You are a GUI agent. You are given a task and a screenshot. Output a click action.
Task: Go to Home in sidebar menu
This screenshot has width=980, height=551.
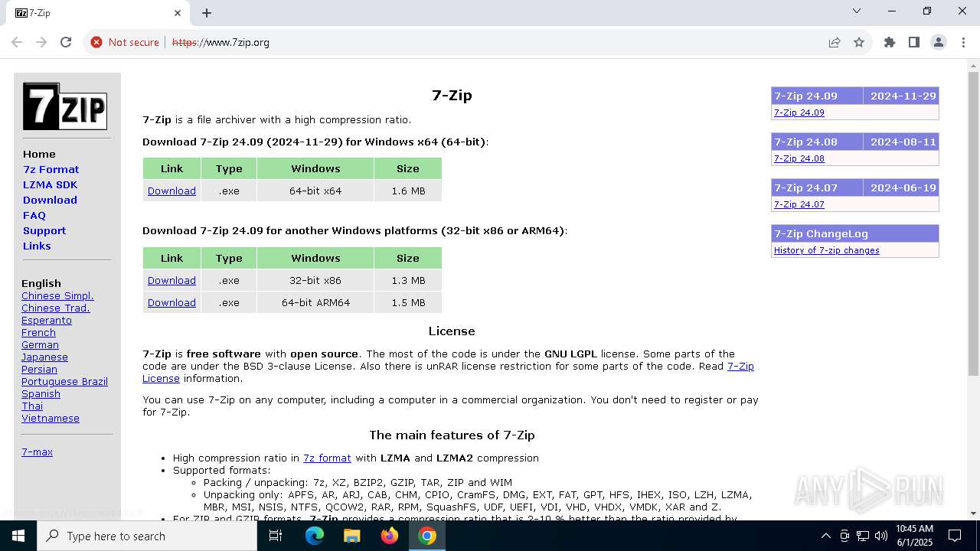click(39, 154)
